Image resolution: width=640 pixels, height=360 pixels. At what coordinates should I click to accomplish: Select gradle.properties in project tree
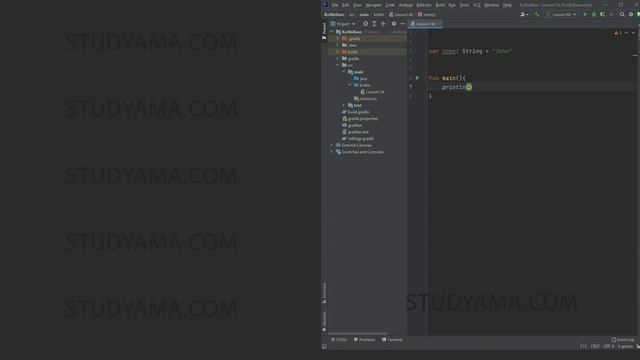tap(360, 118)
